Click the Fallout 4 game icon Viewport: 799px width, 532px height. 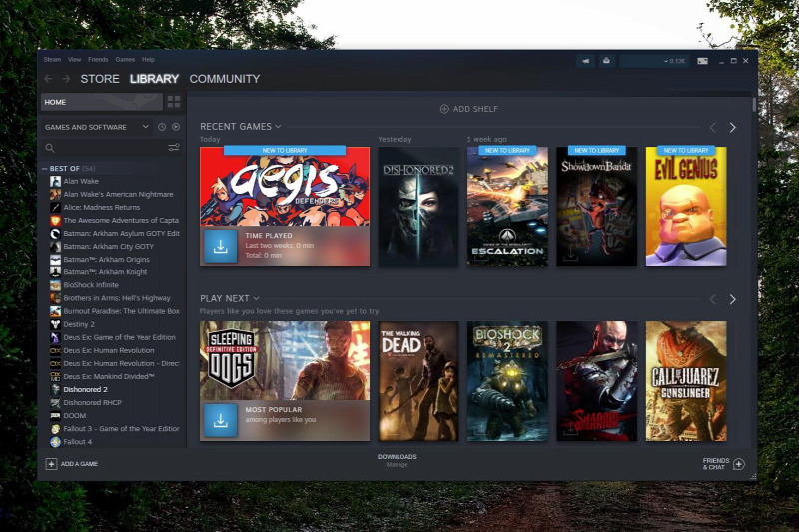point(55,442)
